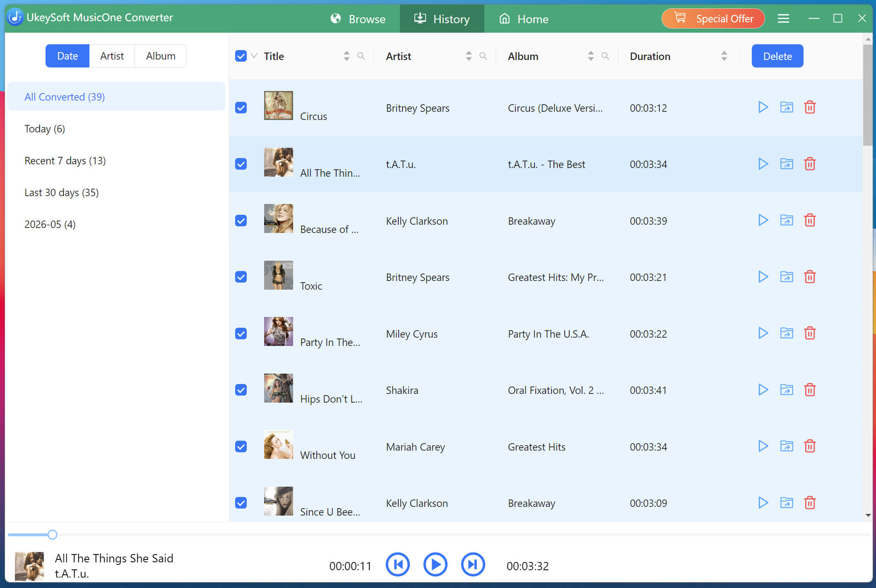Play All The Things She Said row
The height and width of the screenshot is (588, 876).
click(x=763, y=164)
